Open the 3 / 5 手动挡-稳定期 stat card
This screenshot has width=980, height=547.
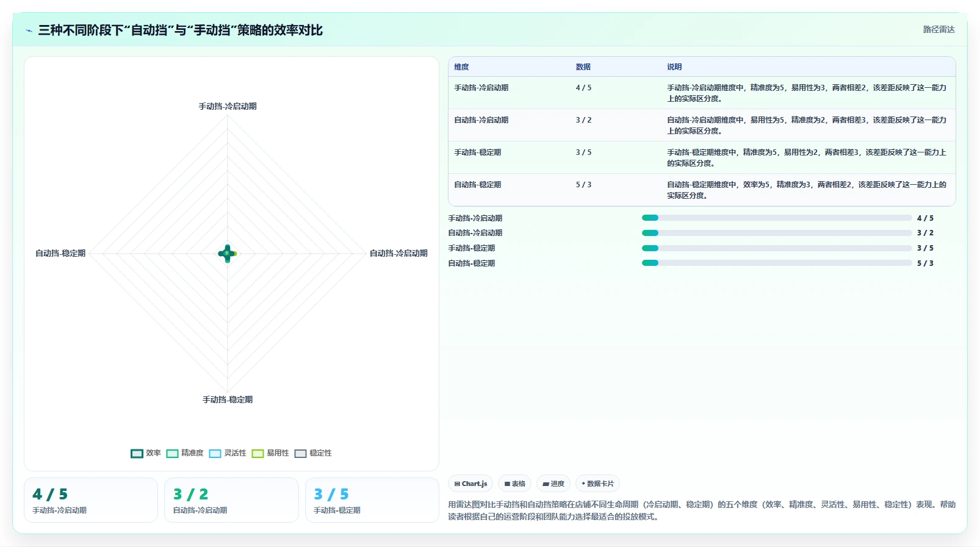click(372, 500)
